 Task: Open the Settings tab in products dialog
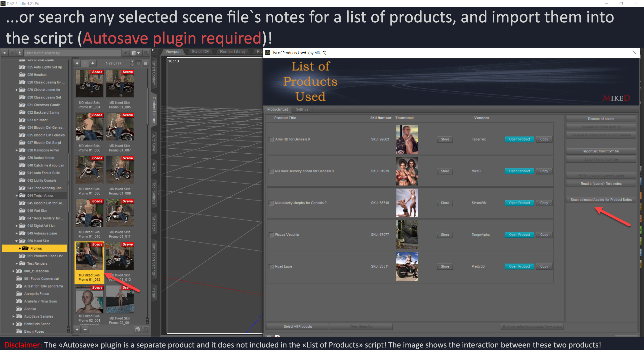pyautogui.click(x=302, y=109)
